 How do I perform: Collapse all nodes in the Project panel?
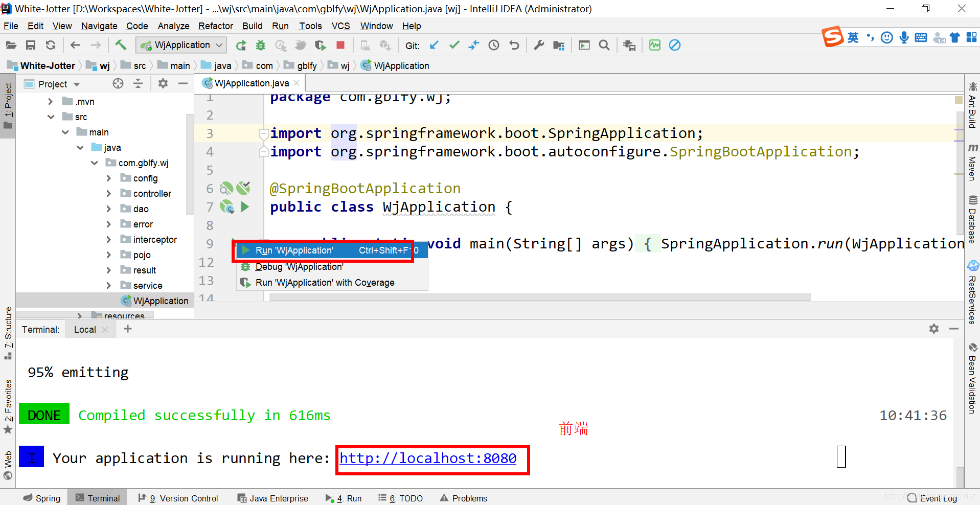(x=138, y=83)
